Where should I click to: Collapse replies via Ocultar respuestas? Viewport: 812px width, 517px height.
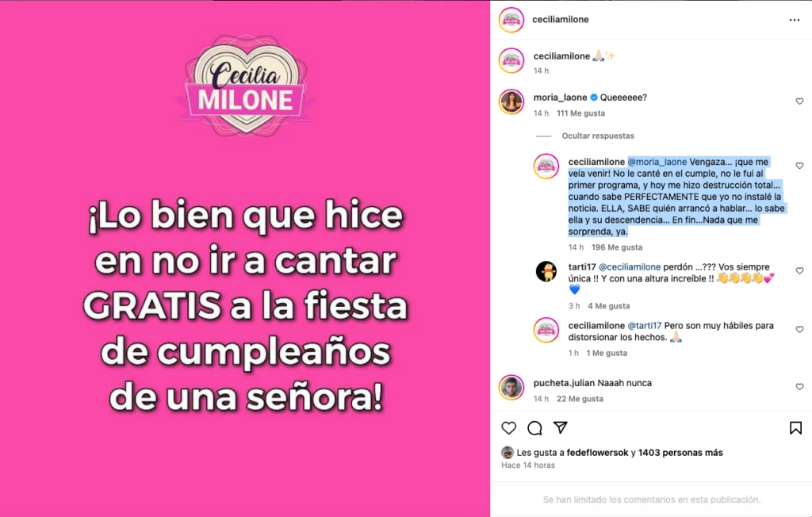[x=598, y=136]
